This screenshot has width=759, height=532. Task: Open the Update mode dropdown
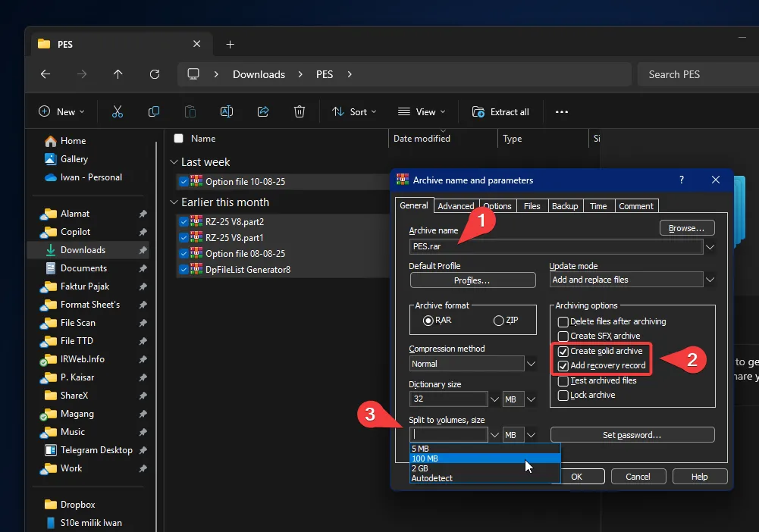point(710,279)
